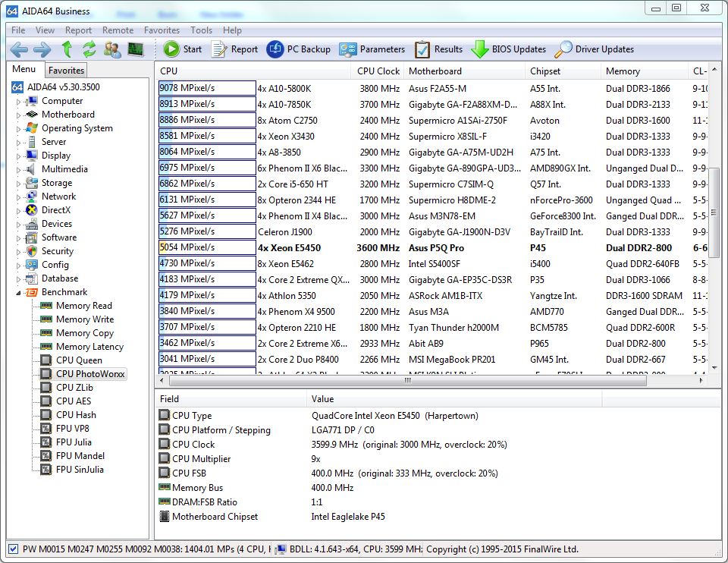This screenshot has width=728, height=563.
Task: Switch to the Menu tab
Action: (24, 69)
